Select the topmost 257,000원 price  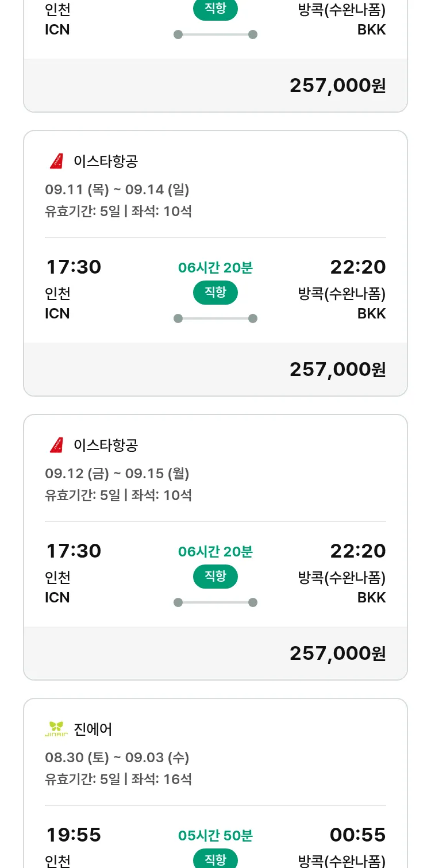pyautogui.click(x=337, y=86)
